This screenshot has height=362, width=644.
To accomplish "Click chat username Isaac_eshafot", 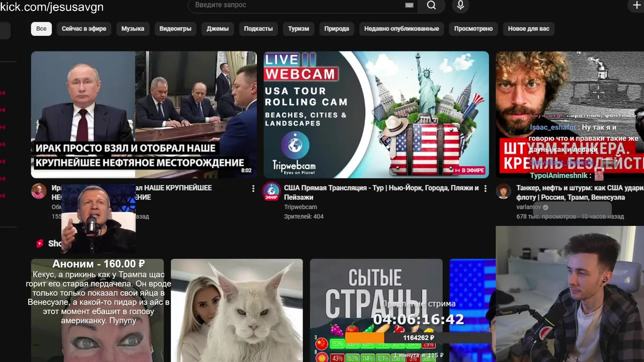I will [x=552, y=128].
